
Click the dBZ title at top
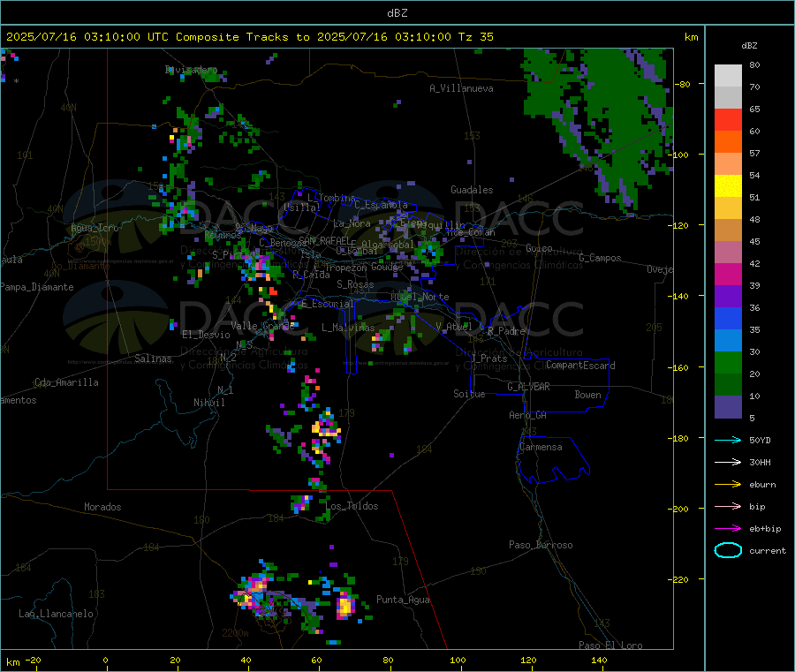pos(397,13)
